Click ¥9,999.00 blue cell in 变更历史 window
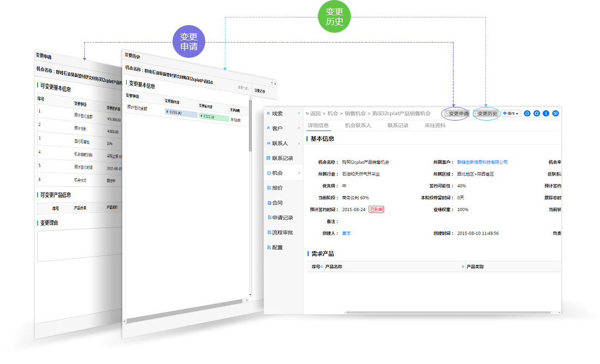This screenshot has width=600, height=364. (x=181, y=113)
